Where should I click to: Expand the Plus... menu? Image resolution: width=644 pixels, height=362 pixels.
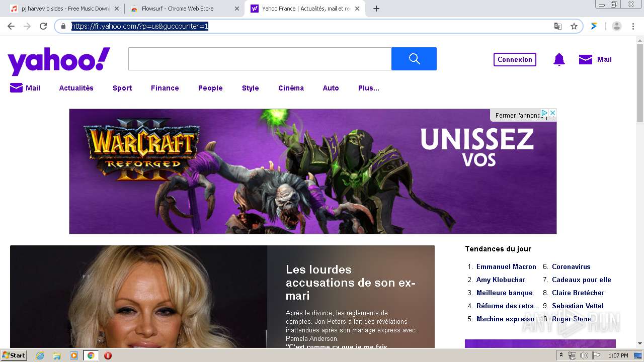tap(369, 88)
